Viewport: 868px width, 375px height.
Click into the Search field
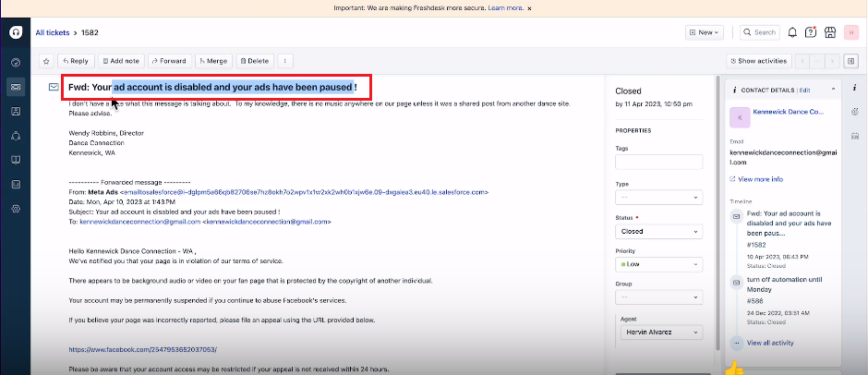coord(760,32)
